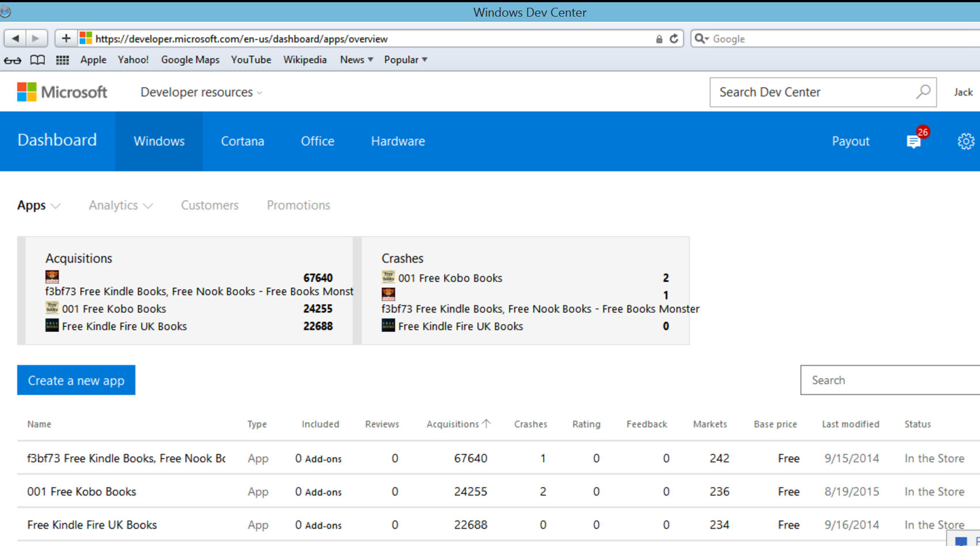Screen dimensions: 980x546
Task: Click the Search Dev Center magnifier icon
Action: click(x=923, y=92)
